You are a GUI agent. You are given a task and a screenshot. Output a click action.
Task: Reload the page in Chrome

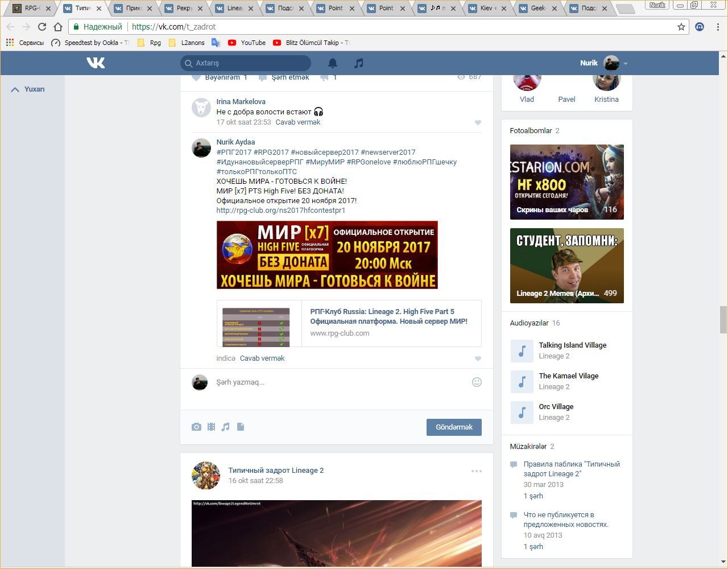[x=42, y=27]
